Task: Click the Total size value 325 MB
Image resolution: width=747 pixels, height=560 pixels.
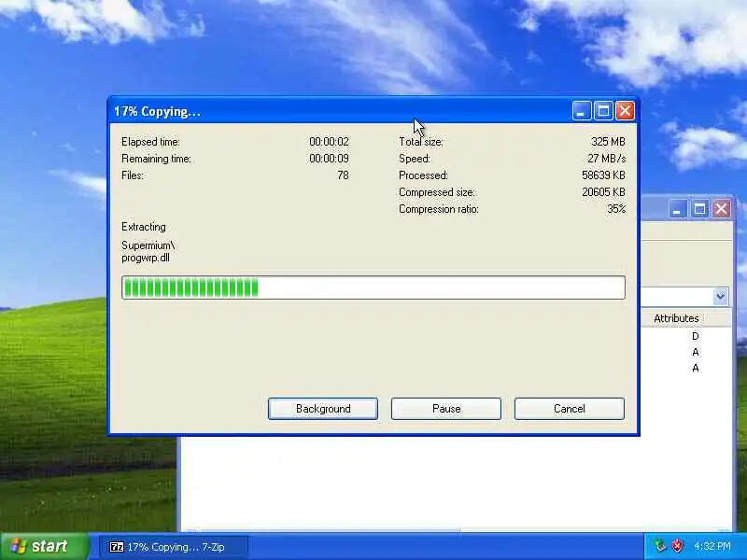Action: point(608,142)
